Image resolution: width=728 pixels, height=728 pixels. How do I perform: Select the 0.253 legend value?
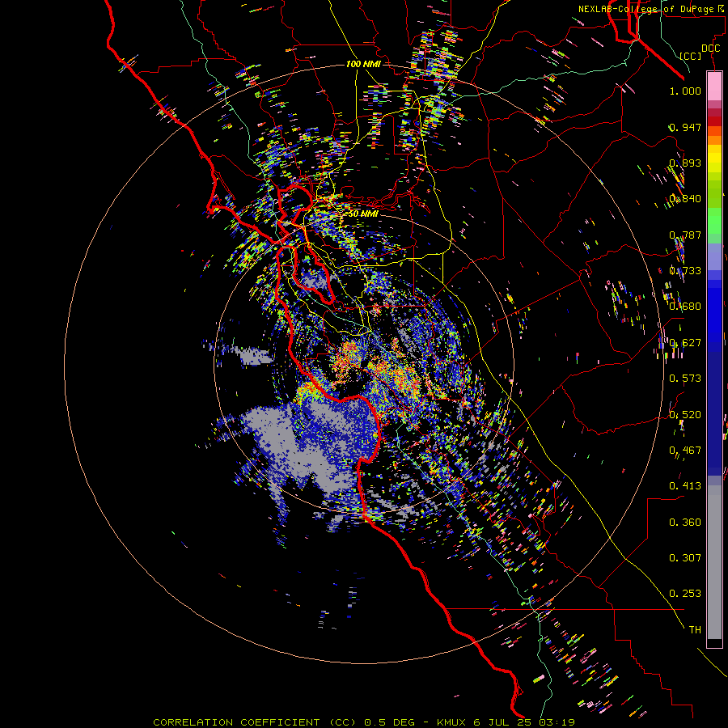pos(685,594)
